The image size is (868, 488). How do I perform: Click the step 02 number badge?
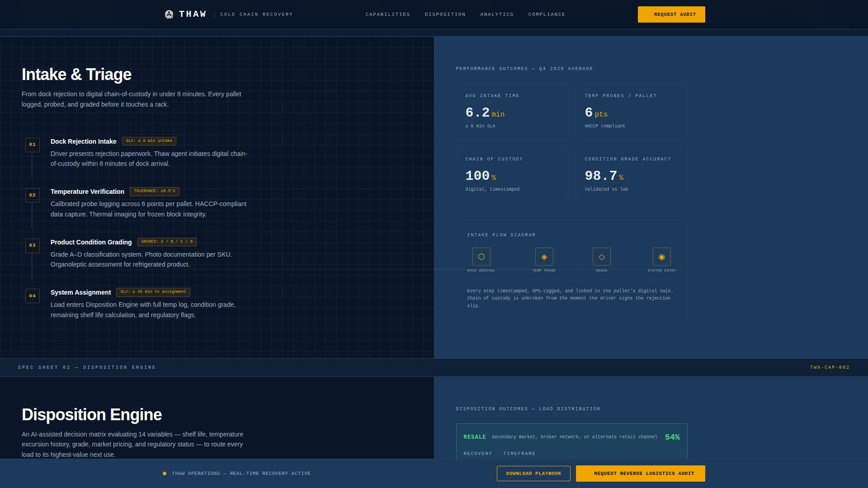click(33, 195)
